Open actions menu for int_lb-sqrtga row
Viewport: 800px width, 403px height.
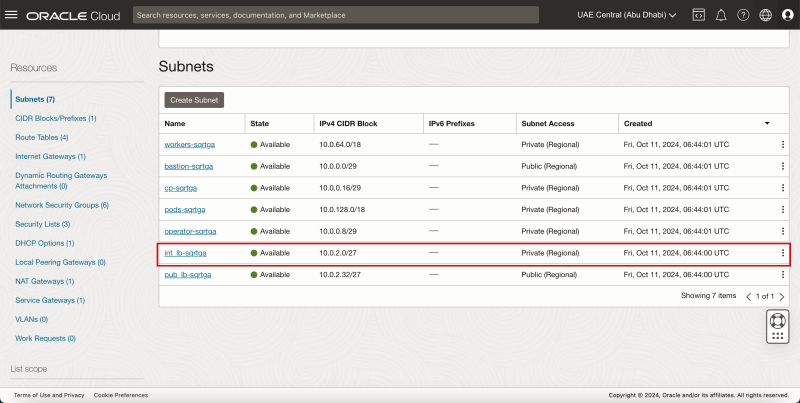pos(782,253)
